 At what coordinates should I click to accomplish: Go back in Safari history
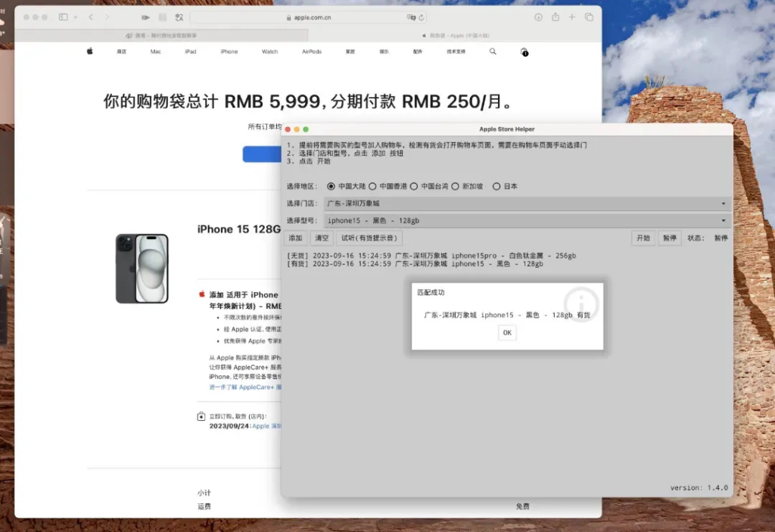(91, 17)
